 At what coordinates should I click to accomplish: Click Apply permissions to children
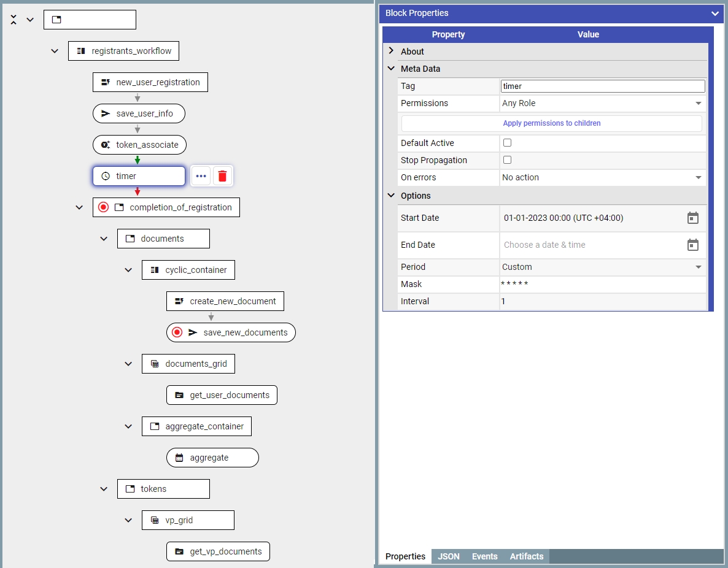tap(551, 123)
